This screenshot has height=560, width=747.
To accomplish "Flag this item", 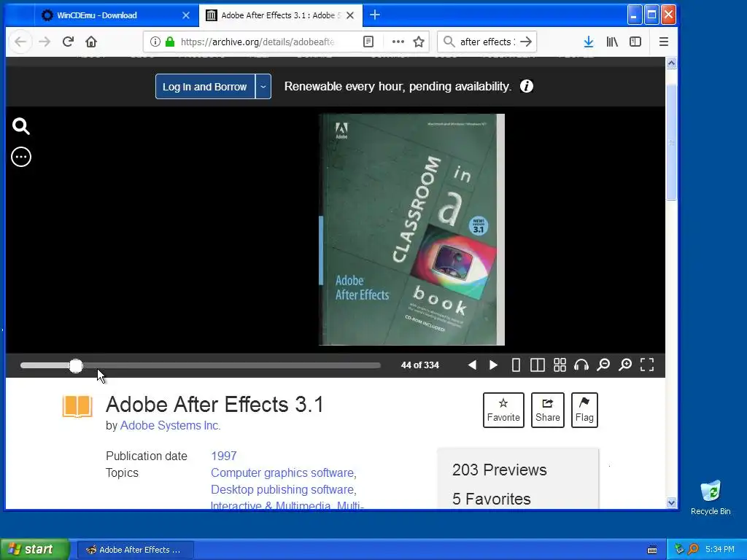I will (x=584, y=410).
